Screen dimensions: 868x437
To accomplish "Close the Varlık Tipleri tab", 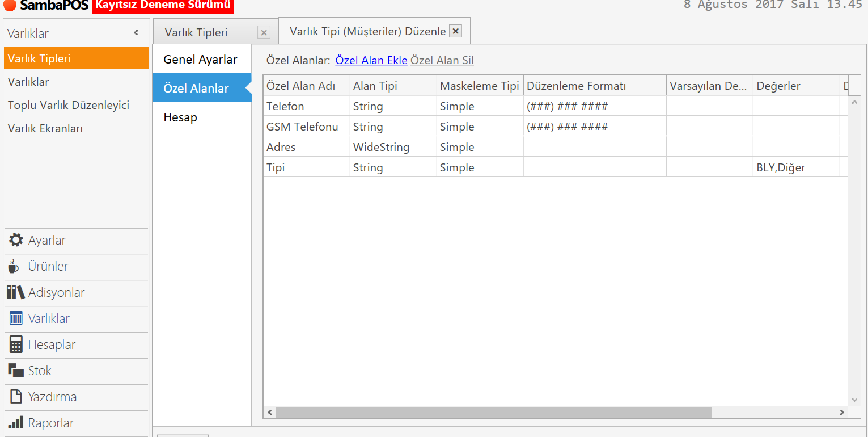I will coord(264,32).
